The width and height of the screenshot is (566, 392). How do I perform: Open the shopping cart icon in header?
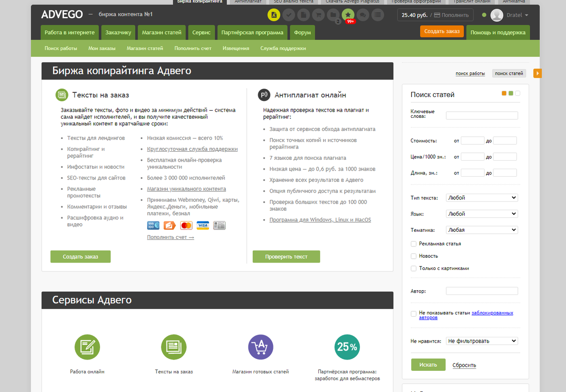tap(318, 15)
